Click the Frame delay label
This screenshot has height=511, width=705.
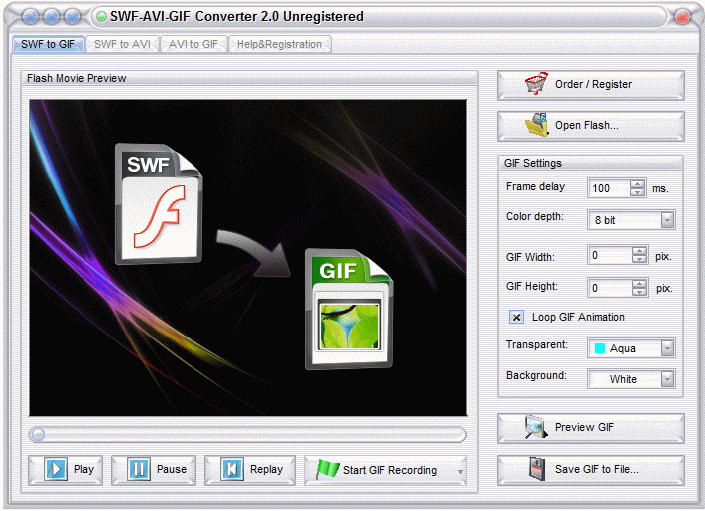[x=535, y=187]
